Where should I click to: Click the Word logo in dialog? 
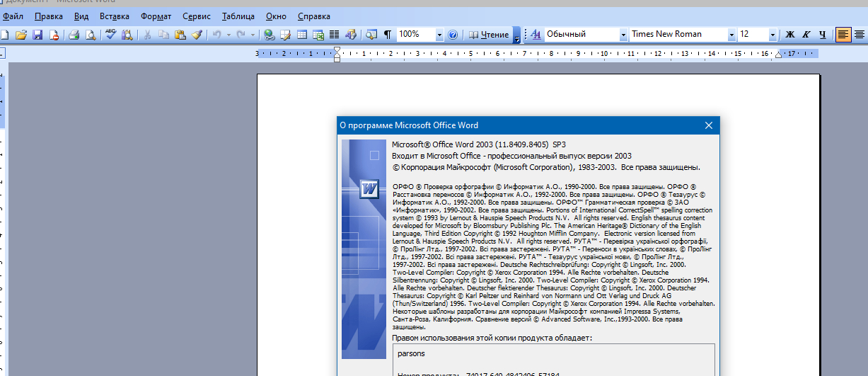[369, 188]
